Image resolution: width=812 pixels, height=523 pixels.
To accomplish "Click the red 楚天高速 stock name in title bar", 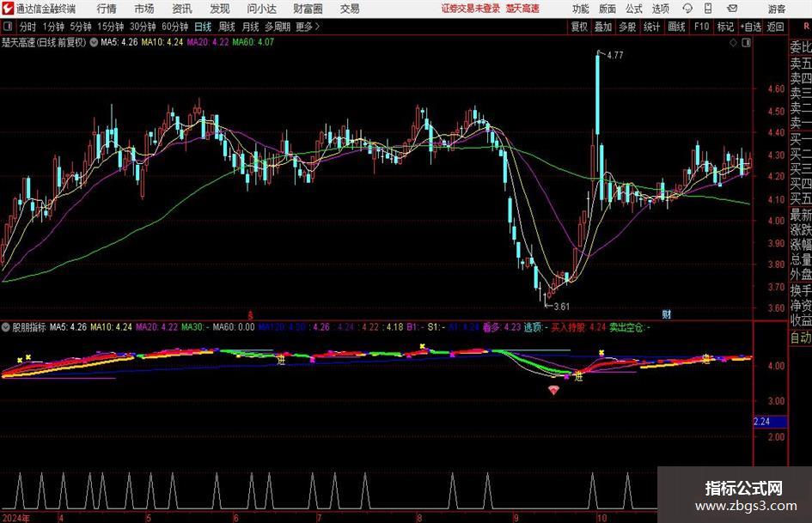I will 522,9.
